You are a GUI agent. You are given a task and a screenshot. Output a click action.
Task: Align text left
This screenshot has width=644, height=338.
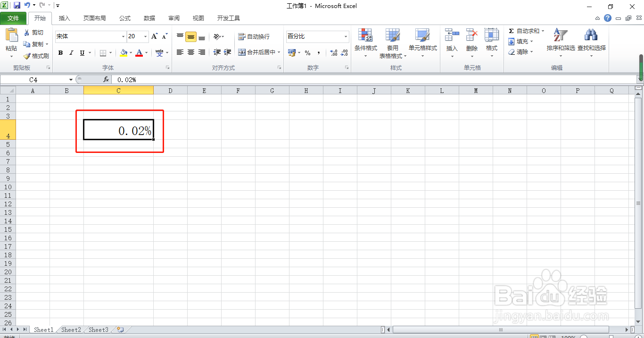click(x=180, y=52)
